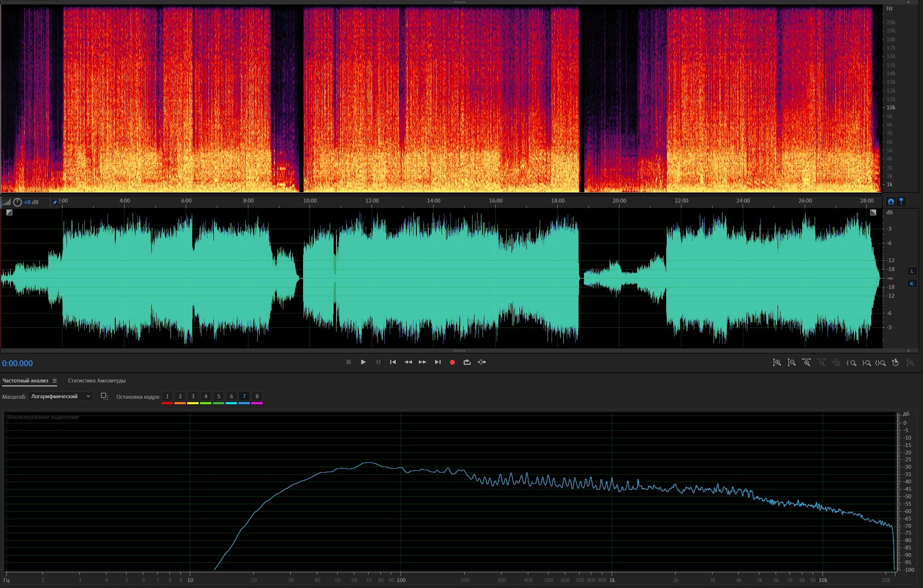The width and height of the screenshot is (923, 588).
Task: Click the Rewind button
Action: click(x=408, y=362)
